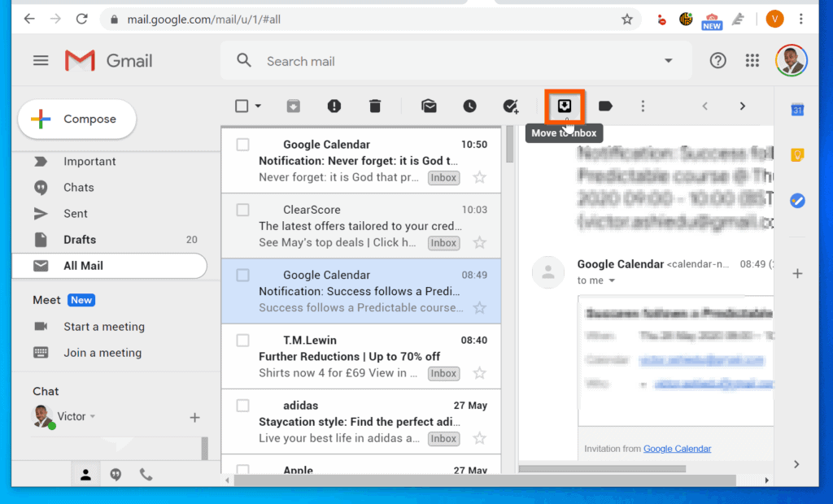Star the Google Calendar 10:50 email

click(x=480, y=177)
